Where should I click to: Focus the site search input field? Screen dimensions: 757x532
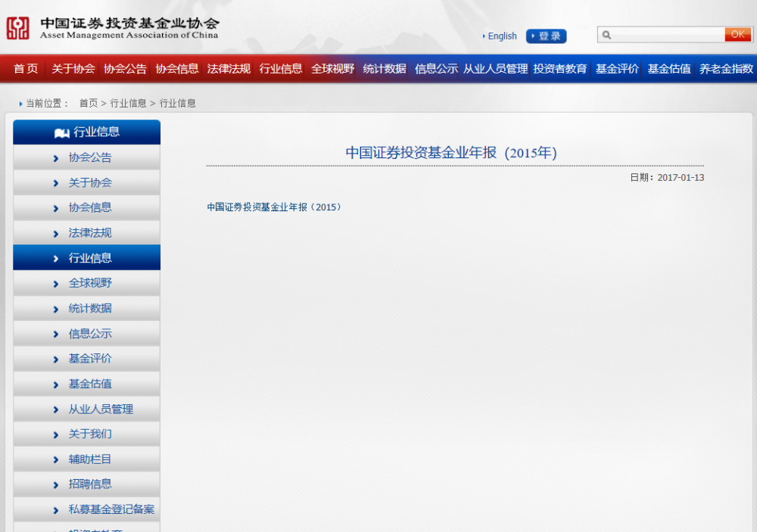coord(668,35)
